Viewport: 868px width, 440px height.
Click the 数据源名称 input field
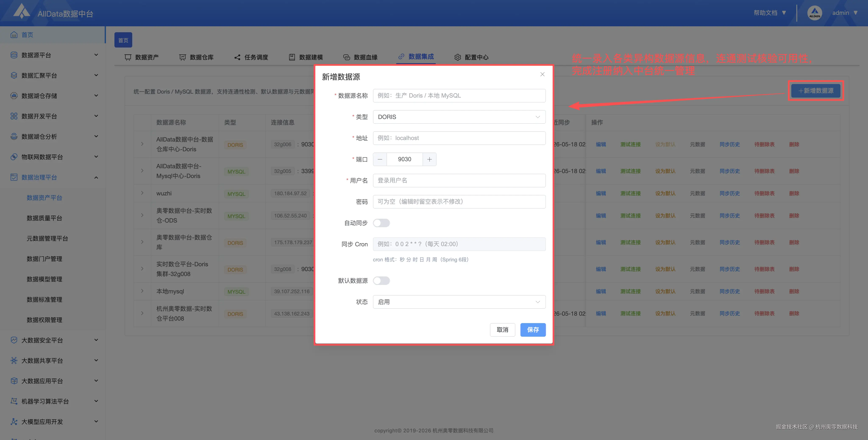point(459,95)
